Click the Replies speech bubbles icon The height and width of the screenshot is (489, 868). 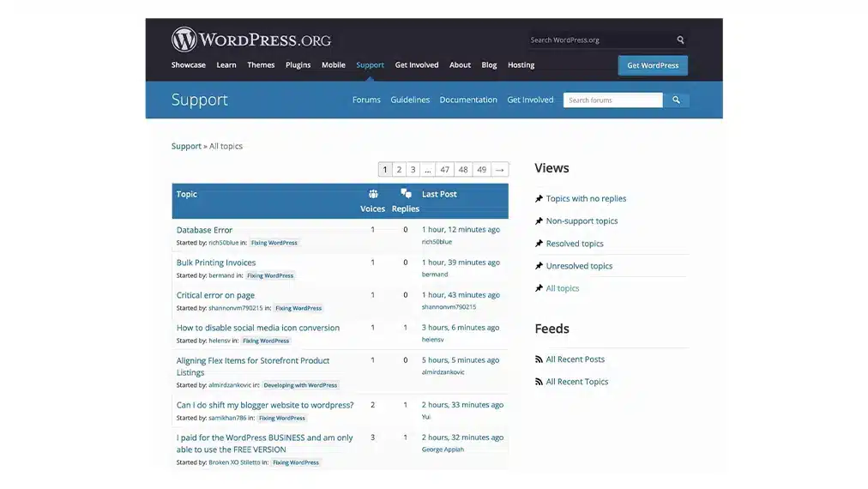pyautogui.click(x=406, y=193)
